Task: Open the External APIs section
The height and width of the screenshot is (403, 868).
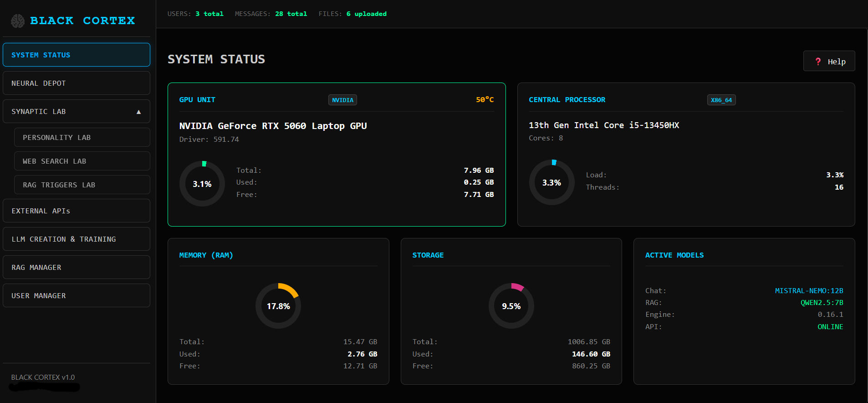Action: (77, 211)
